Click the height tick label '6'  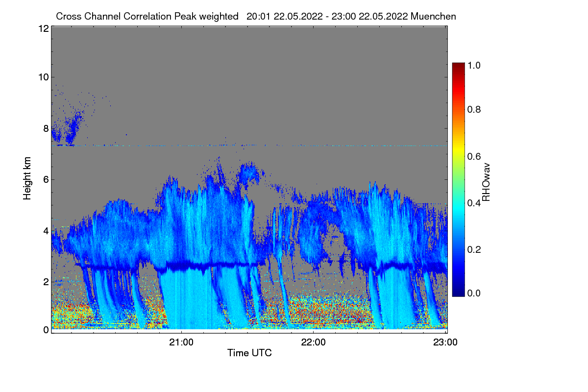coord(46,179)
